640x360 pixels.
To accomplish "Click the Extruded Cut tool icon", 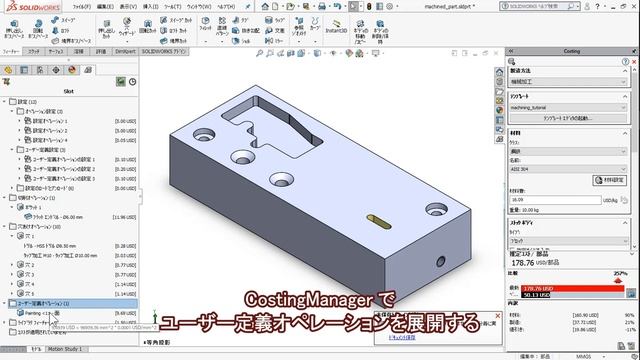I will 107,24.
